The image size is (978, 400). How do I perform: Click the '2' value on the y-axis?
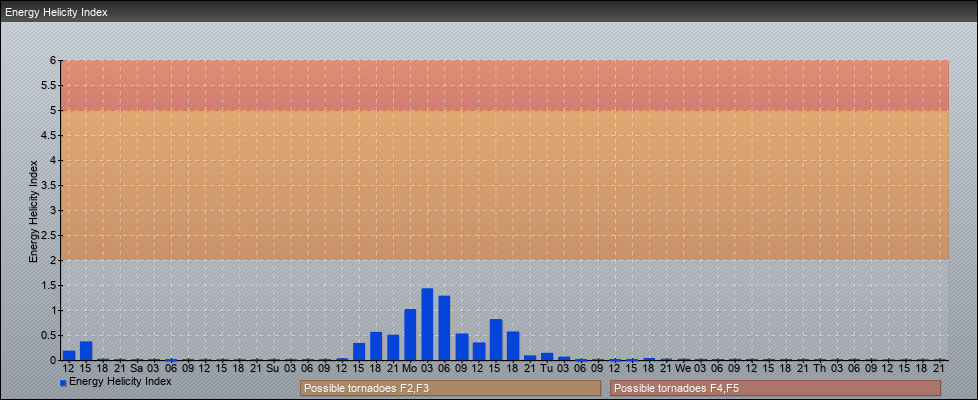pyautogui.click(x=54, y=260)
